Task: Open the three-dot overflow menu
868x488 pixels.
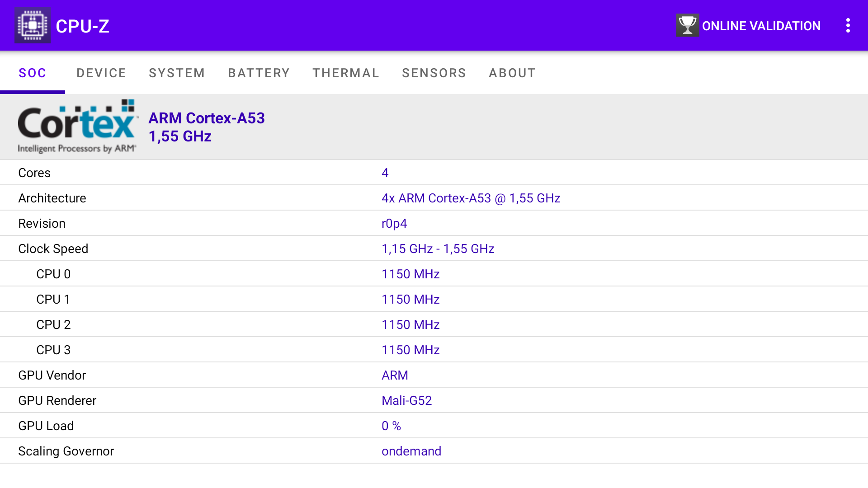Action: tap(848, 25)
